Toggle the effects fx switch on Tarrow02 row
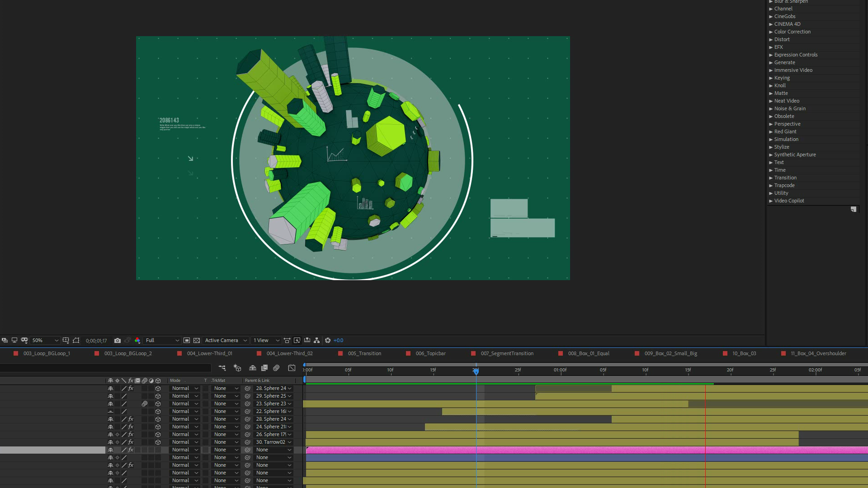The image size is (868, 488). pyautogui.click(x=131, y=442)
